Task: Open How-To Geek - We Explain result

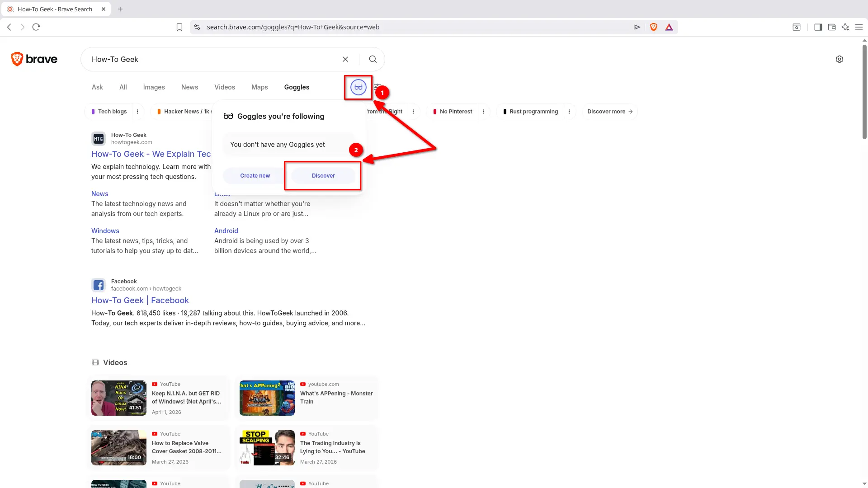Action: (151, 154)
